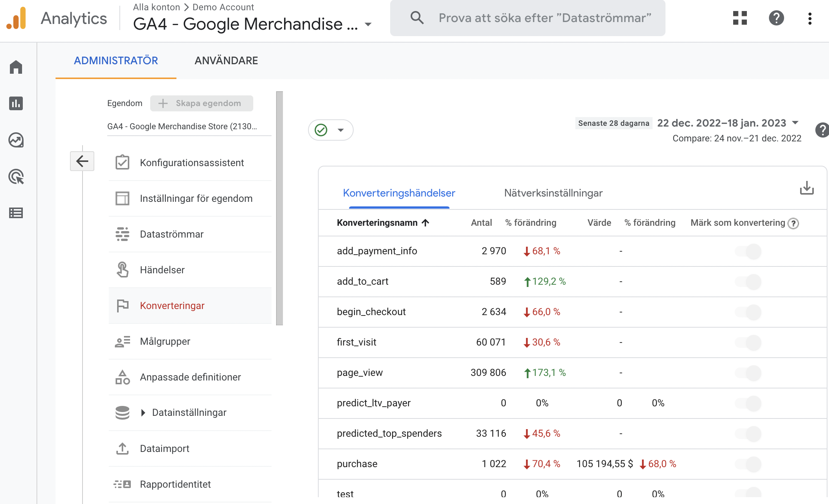The height and width of the screenshot is (504, 829).
Task: Open Datasträmmar settings link
Action: click(172, 234)
